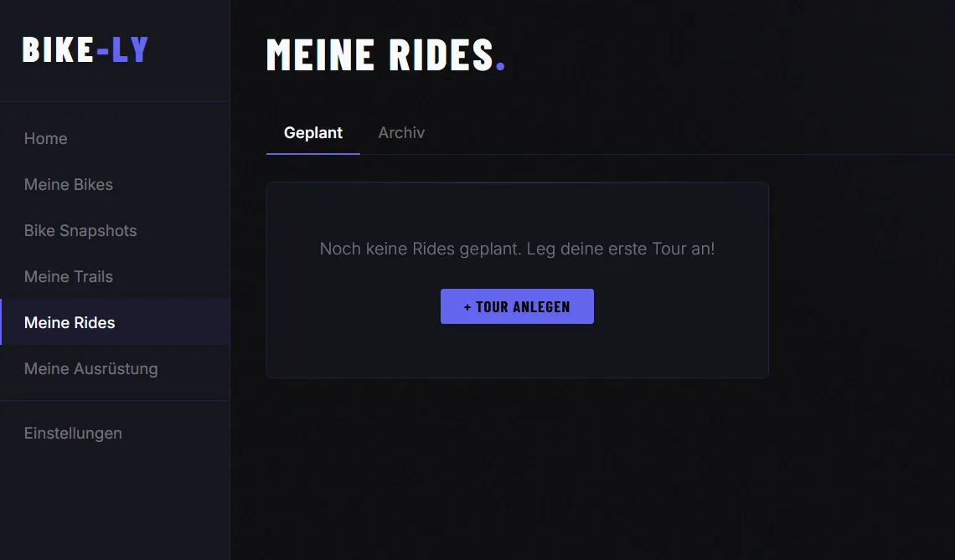Open the Bike Snapshots section
Viewport: 955px width, 560px height.
point(80,230)
